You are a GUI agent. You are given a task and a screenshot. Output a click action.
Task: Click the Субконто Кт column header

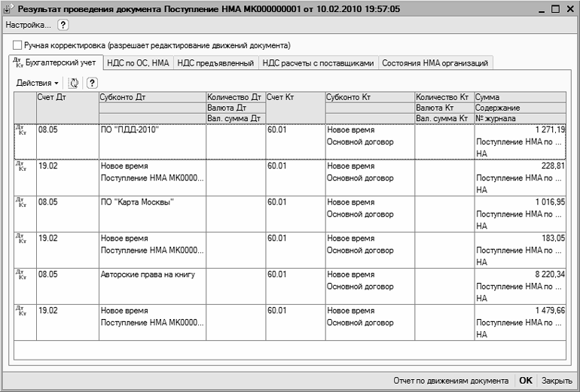pyautogui.click(x=370, y=97)
